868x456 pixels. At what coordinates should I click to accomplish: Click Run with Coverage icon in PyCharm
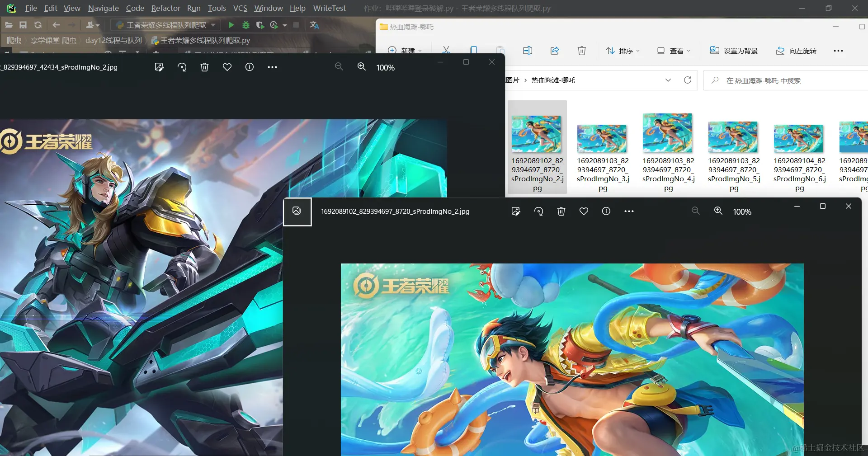tap(260, 25)
